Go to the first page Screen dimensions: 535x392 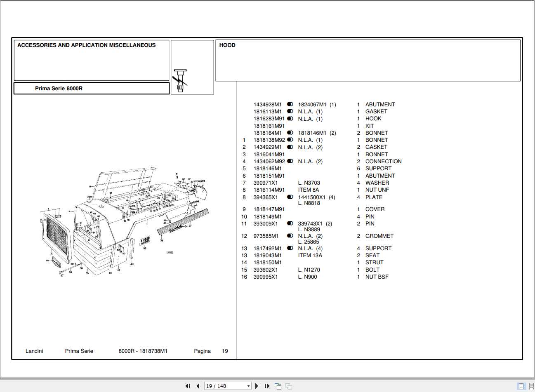click(x=188, y=386)
